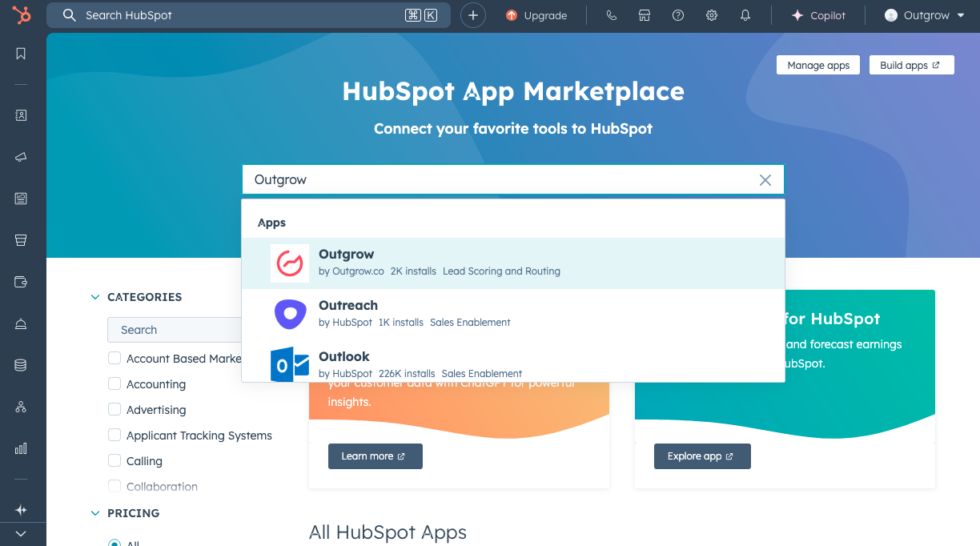Check the Calling category checkbox
980x546 pixels.
click(x=114, y=461)
